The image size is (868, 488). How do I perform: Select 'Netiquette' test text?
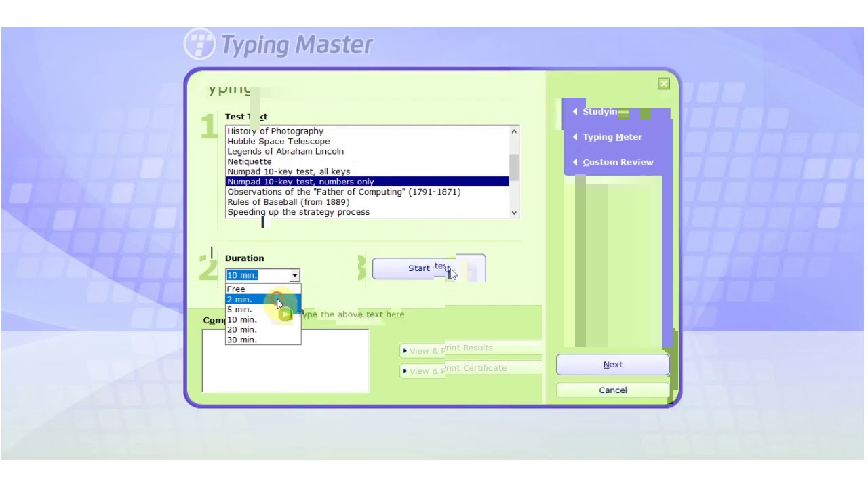367,161
